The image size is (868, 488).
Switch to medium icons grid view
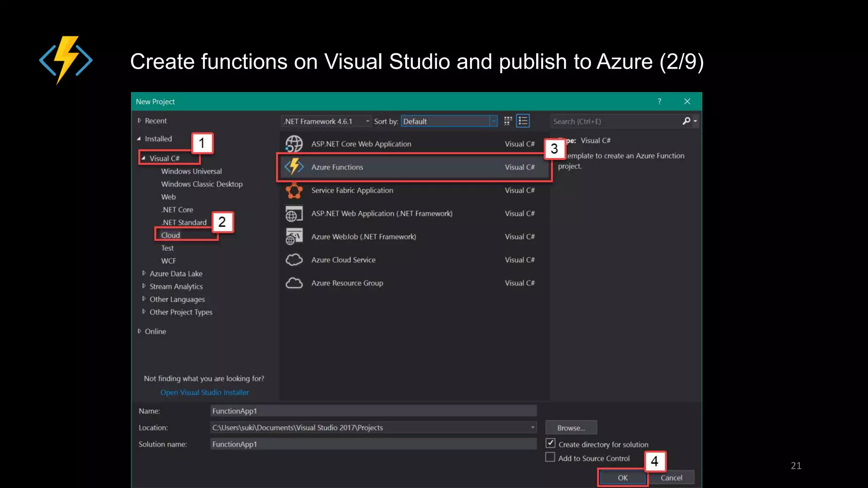(508, 121)
